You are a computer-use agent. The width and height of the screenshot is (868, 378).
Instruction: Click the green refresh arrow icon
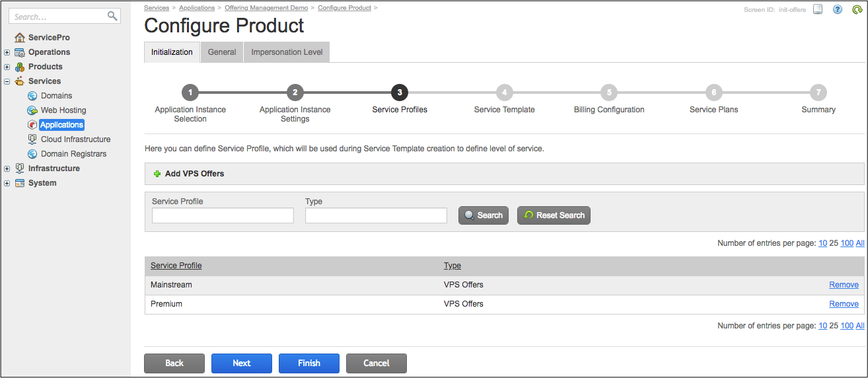tap(857, 10)
